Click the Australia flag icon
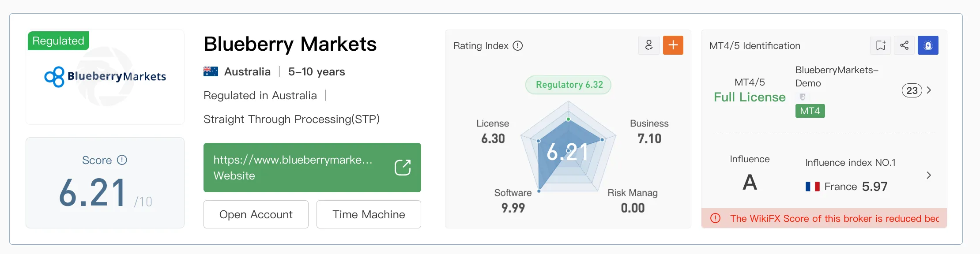This screenshot has height=254, width=980. point(211,71)
